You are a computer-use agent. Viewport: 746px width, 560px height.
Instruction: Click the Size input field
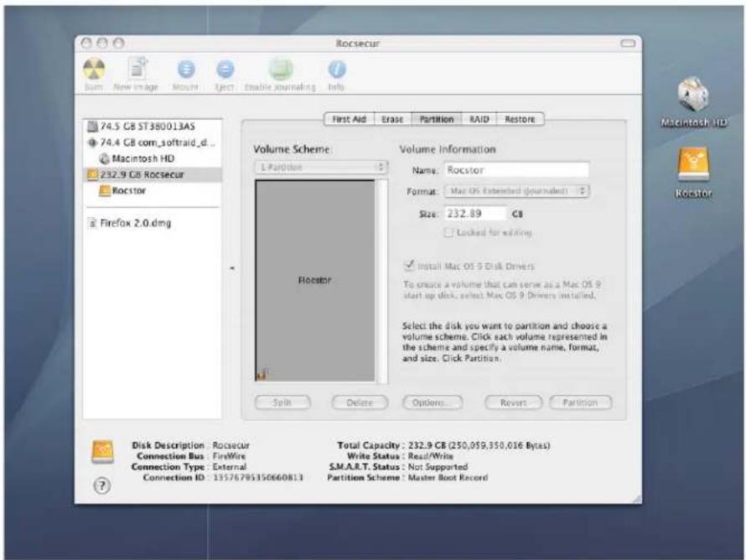click(475, 214)
